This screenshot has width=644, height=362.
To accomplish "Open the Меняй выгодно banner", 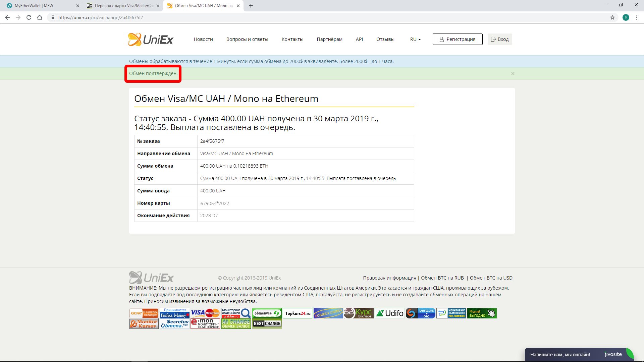I will (x=482, y=313).
